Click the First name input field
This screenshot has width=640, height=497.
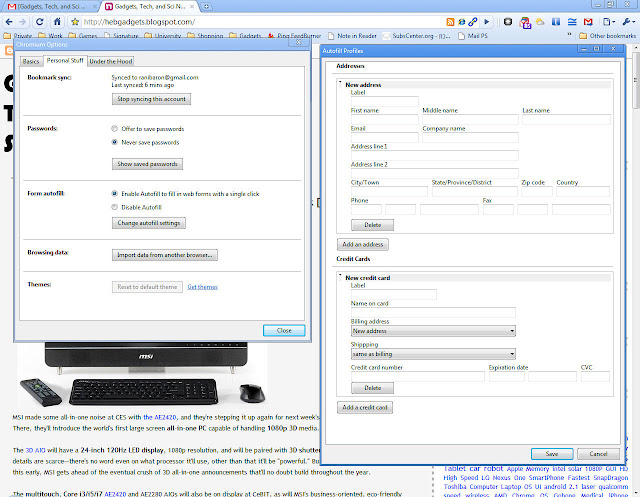pyautogui.click(x=384, y=119)
